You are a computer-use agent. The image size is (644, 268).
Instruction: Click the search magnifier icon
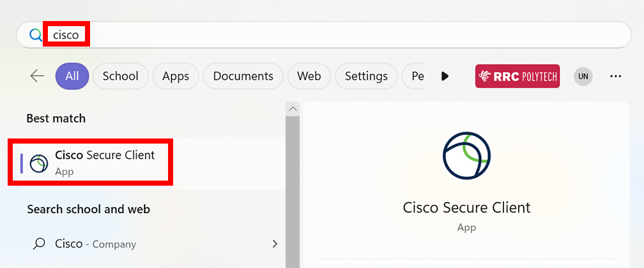(x=36, y=35)
